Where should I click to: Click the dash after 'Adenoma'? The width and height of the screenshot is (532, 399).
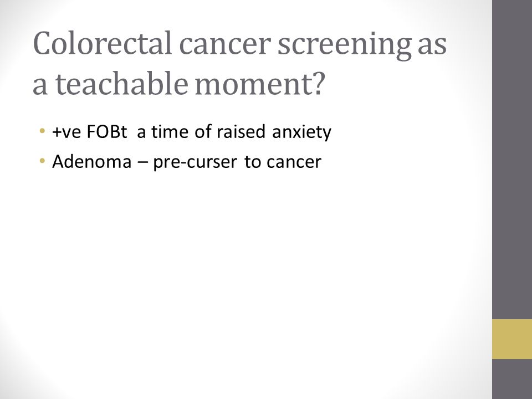(142, 162)
